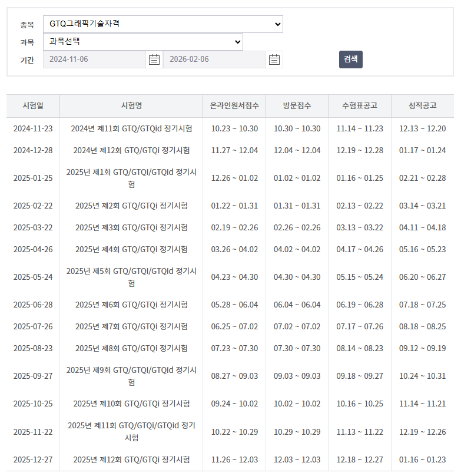
Task: Open the 과목선택 subject dropdown
Action: (x=143, y=42)
